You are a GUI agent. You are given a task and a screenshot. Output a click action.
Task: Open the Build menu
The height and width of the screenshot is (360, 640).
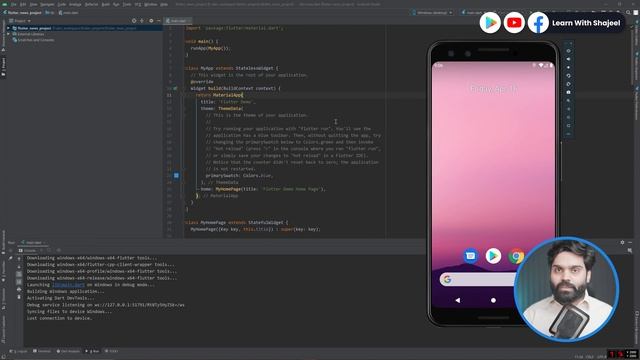[x=106, y=4]
